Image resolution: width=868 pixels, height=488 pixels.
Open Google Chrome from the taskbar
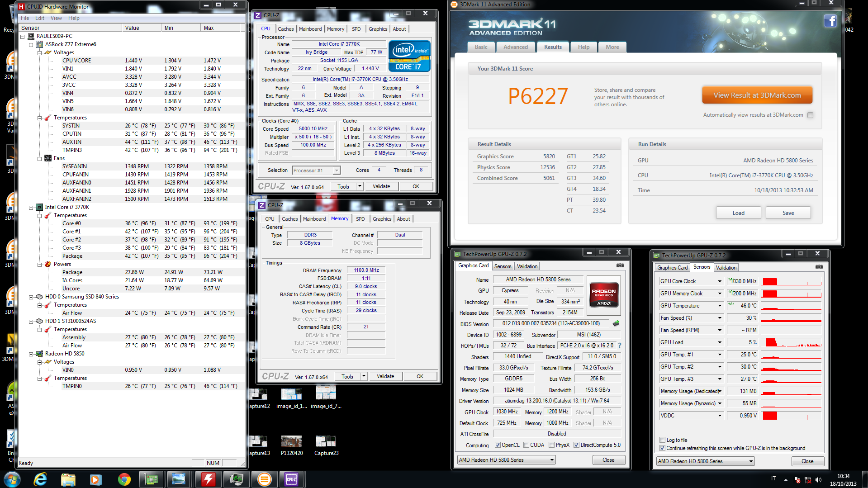(x=124, y=479)
